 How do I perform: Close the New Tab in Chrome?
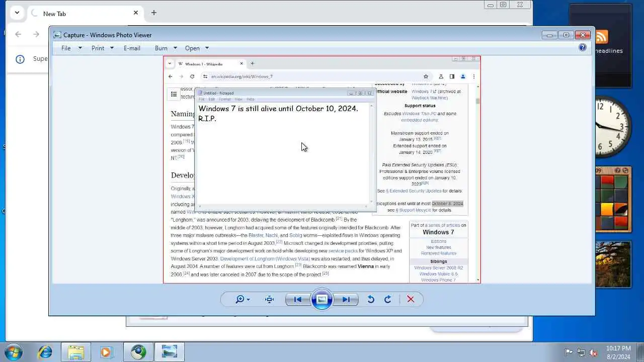tap(136, 13)
